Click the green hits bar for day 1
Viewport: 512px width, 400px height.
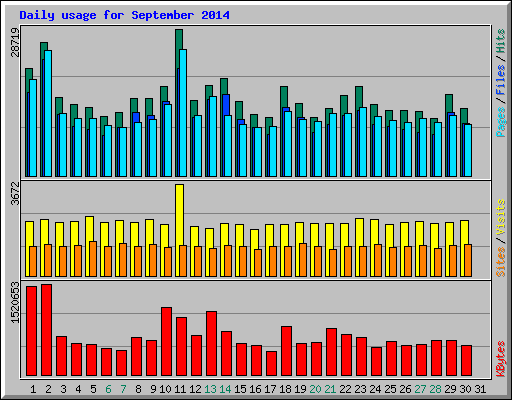pyautogui.click(x=29, y=74)
